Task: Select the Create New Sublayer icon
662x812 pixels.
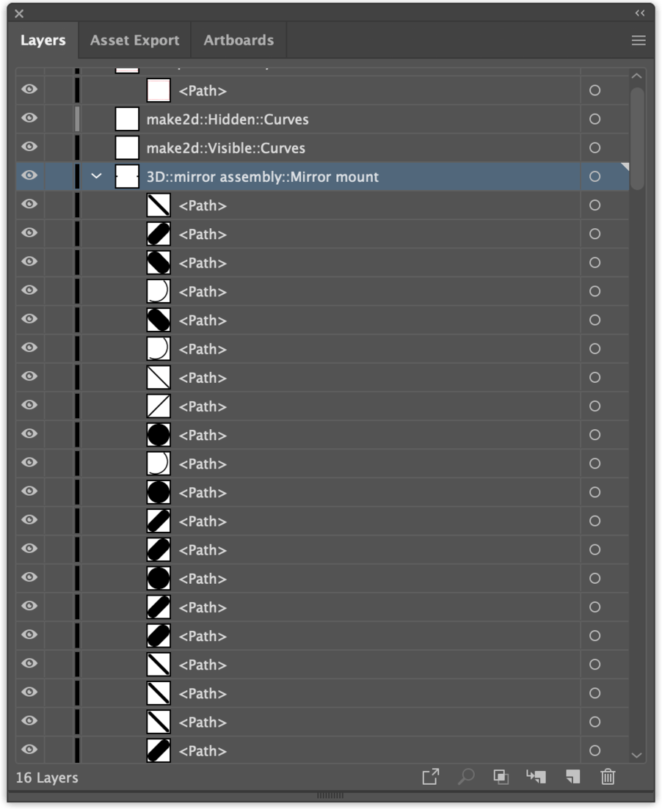Action: point(536,777)
